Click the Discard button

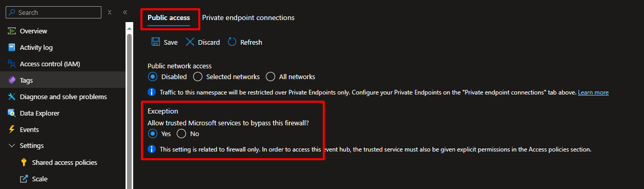click(203, 42)
